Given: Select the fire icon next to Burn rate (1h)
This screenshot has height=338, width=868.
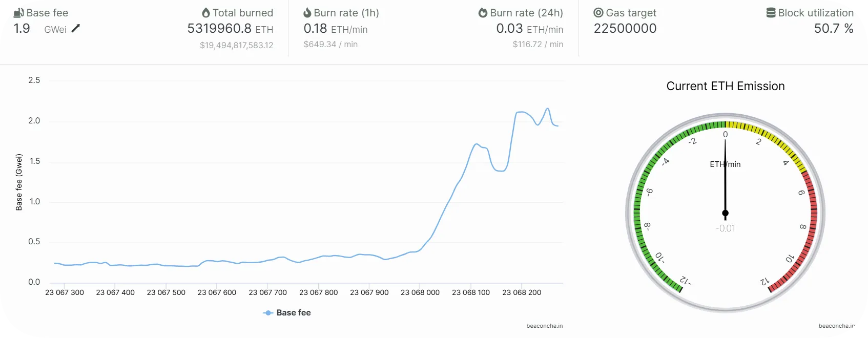Looking at the screenshot, I should coord(307,13).
